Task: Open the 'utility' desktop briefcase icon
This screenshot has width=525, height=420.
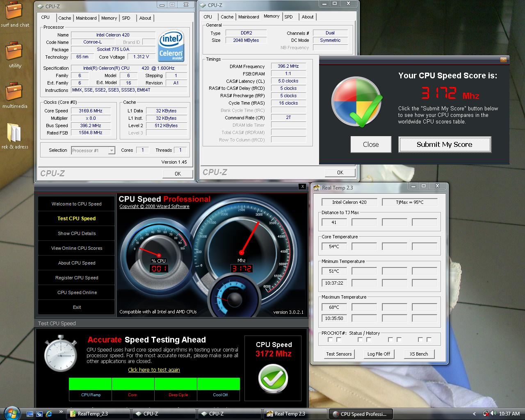Action: 14,51
